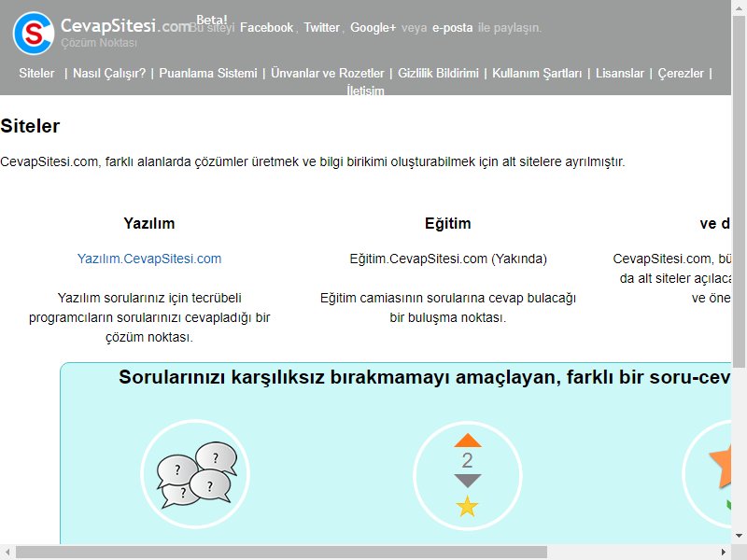The height and width of the screenshot is (560, 747).
Task: Open Ünvanlar ve Rozetler page
Action: coord(328,74)
